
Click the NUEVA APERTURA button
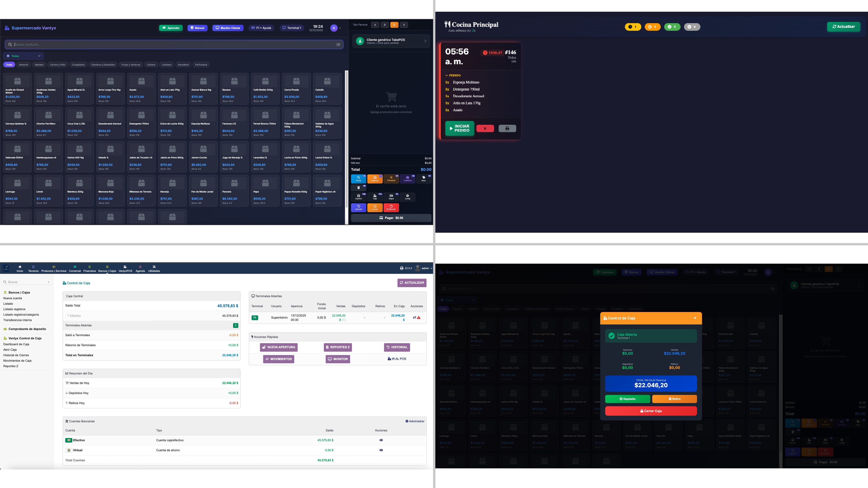(279, 347)
